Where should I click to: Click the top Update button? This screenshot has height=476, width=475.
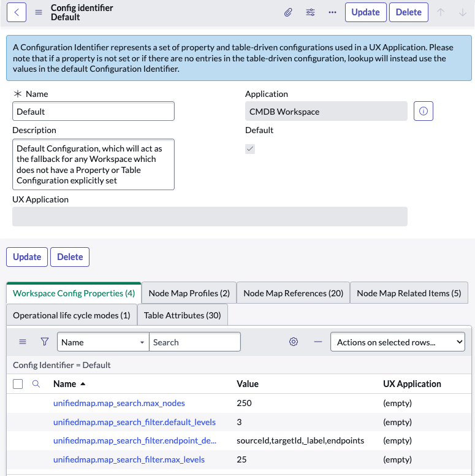(365, 12)
